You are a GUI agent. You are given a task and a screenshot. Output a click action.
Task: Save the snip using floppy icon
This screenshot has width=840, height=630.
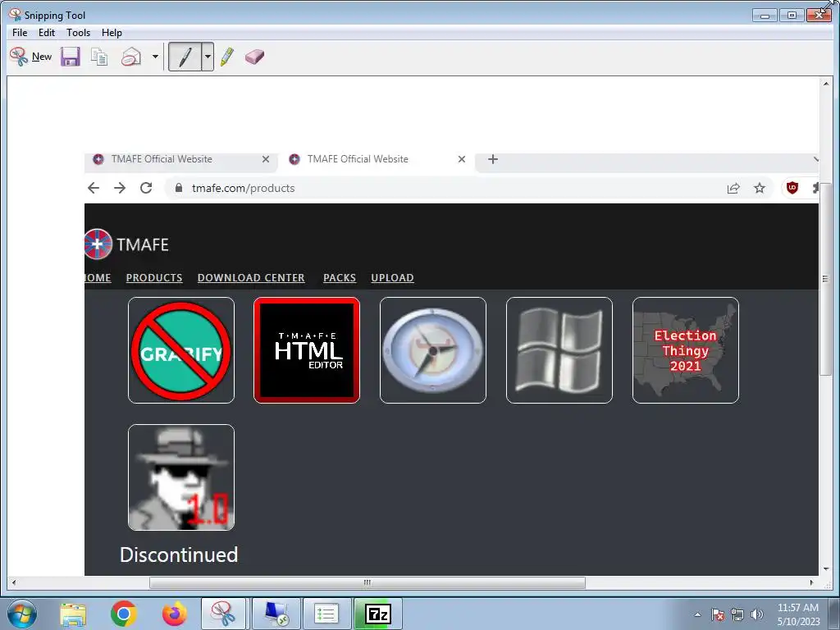[71, 57]
